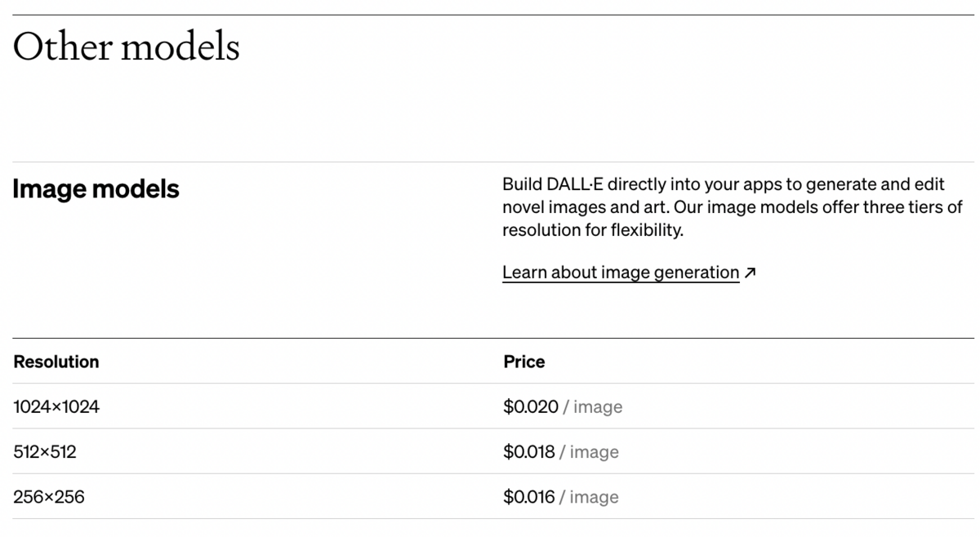
Task: Click the Price column header
Action: (524, 362)
